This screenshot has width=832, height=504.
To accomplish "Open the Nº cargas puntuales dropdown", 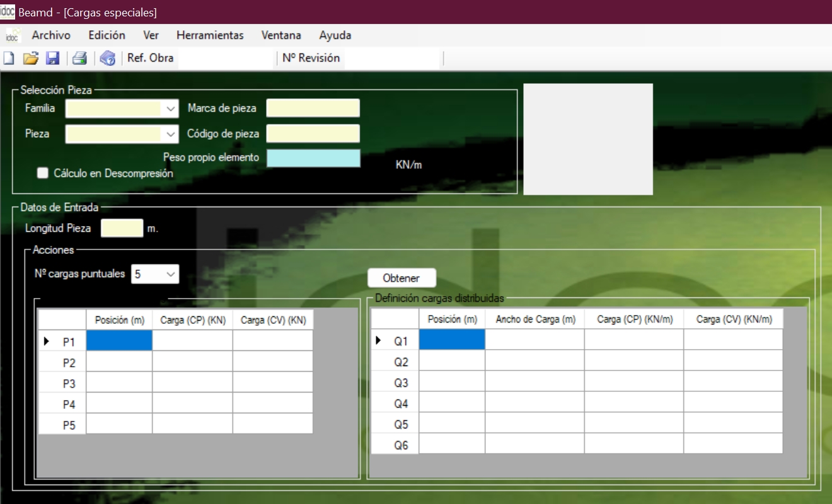I will pos(170,274).
